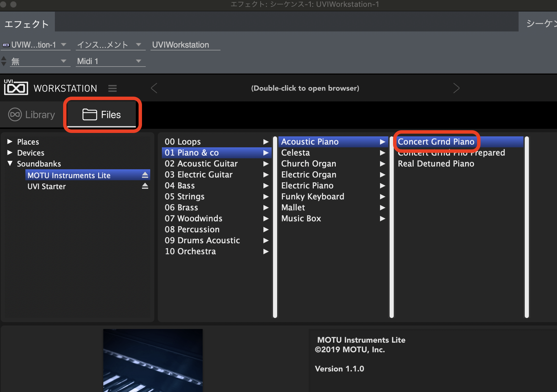Click the preset name display bar
The image size is (557, 392).
coord(305,88)
